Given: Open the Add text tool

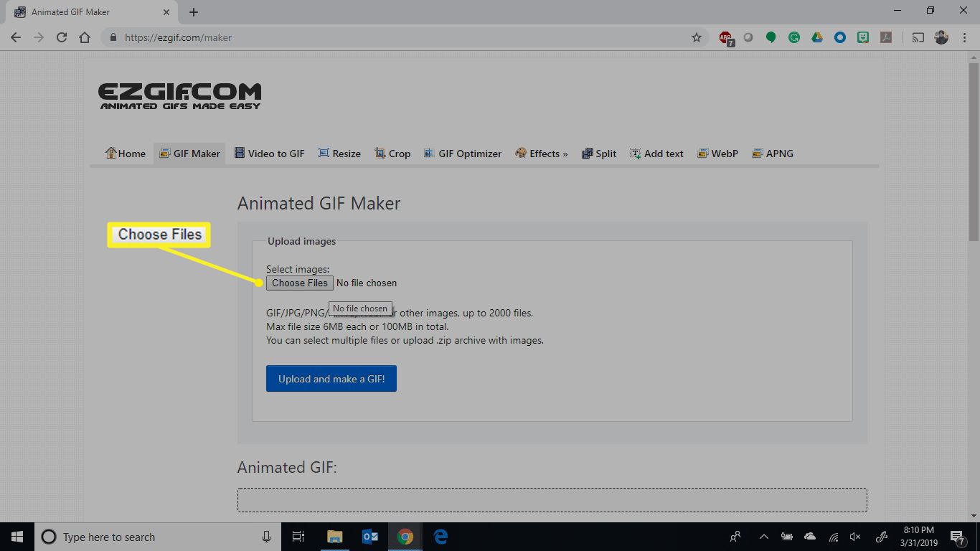Looking at the screenshot, I should 656,154.
